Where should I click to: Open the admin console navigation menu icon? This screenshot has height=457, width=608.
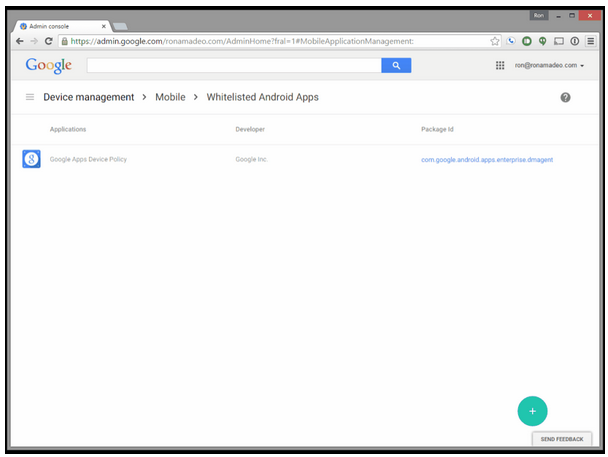point(30,97)
